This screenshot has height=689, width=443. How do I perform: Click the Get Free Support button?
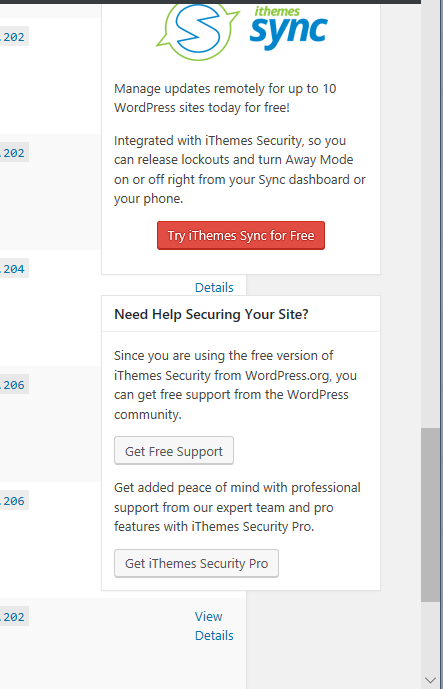click(174, 450)
